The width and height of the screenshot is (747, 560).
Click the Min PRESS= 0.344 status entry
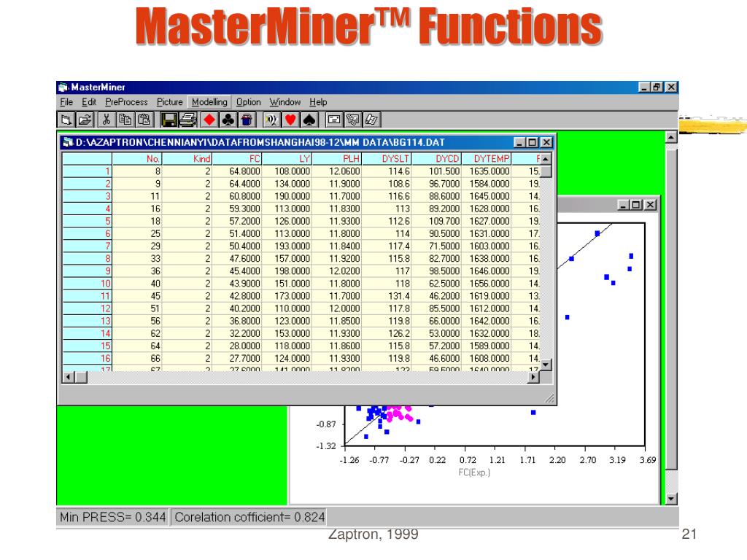(x=112, y=517)
